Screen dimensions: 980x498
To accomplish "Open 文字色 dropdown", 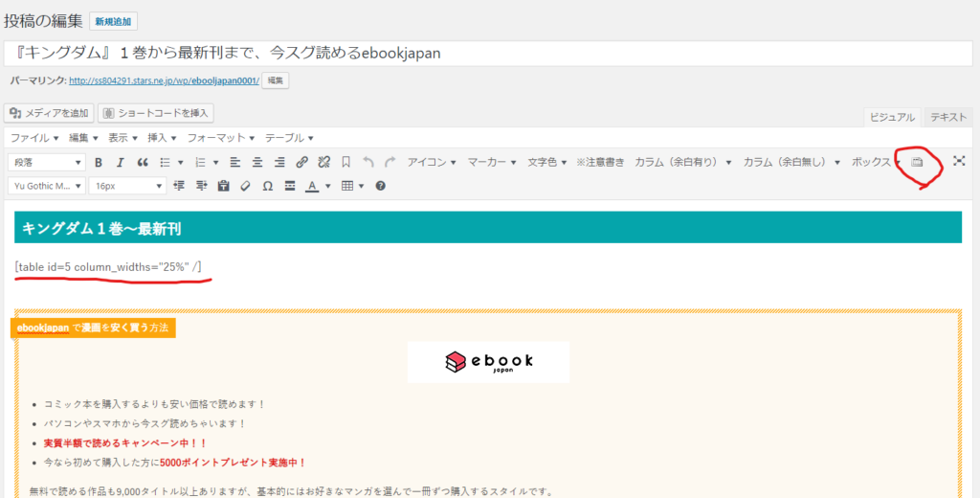I will click(546, 162).
